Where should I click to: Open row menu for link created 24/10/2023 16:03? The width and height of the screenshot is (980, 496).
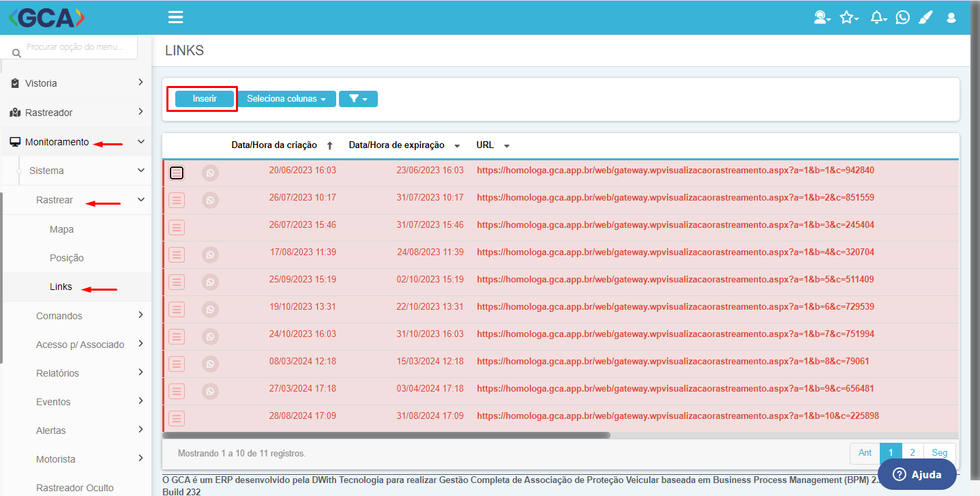177,337
